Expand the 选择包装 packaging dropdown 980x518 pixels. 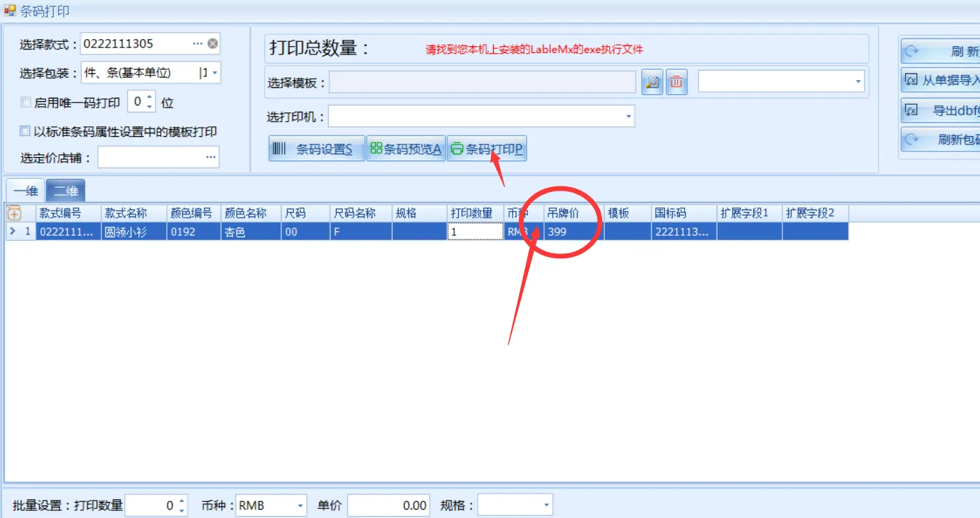coord(214,73)
